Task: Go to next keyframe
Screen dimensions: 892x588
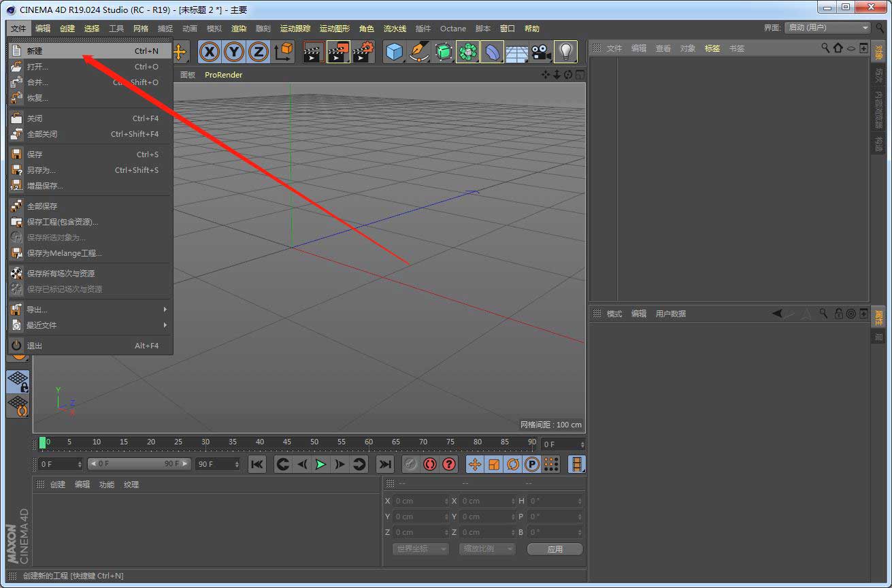Action: (359, 464)
